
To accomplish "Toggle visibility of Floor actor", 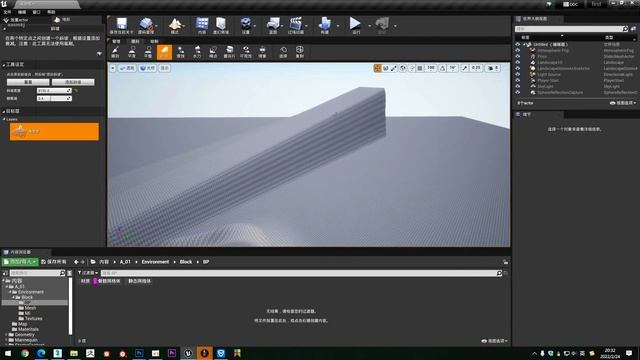I will coord(518,56).
